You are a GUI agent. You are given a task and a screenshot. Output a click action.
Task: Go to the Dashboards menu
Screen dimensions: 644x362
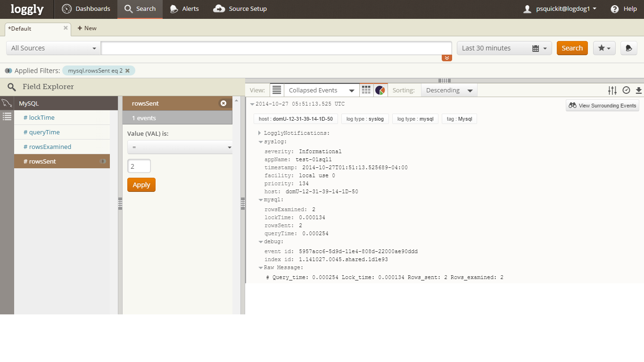point(86,9)
